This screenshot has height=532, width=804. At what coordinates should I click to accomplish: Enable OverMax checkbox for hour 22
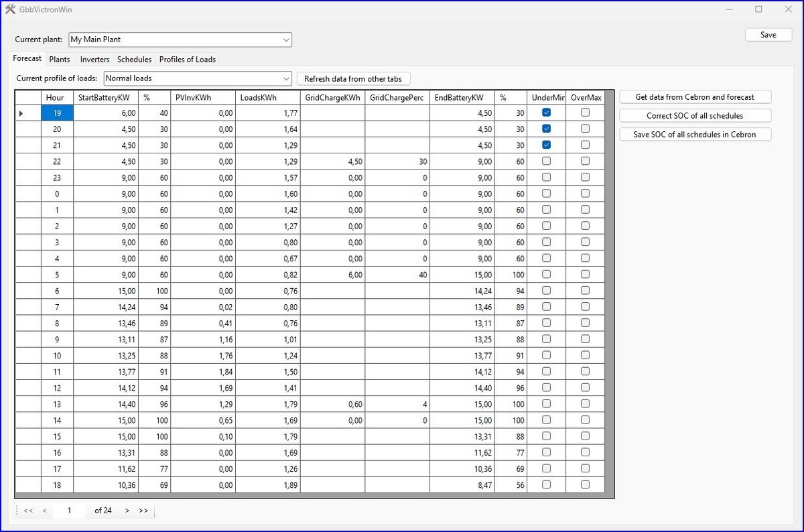coord(585,161)
